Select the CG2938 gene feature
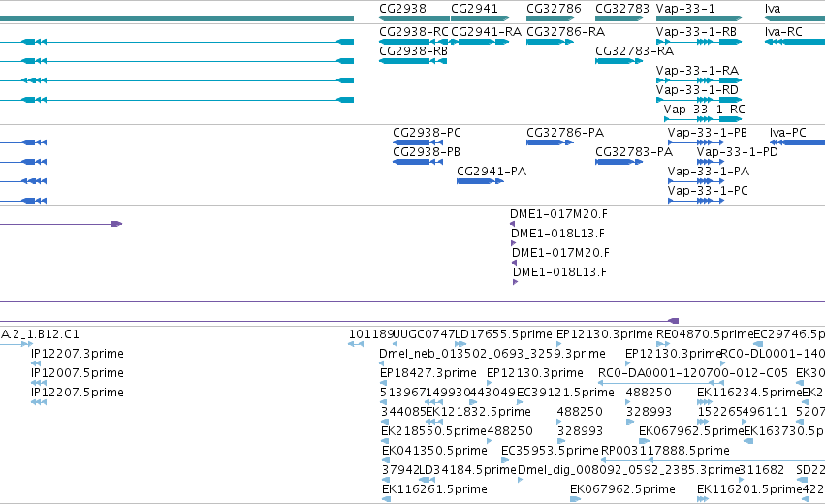This screenshot has height=504, width=825. 414,18
